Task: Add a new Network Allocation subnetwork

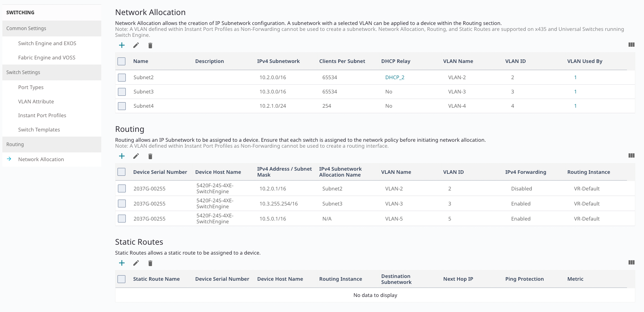Action: [x=122, y=45]
